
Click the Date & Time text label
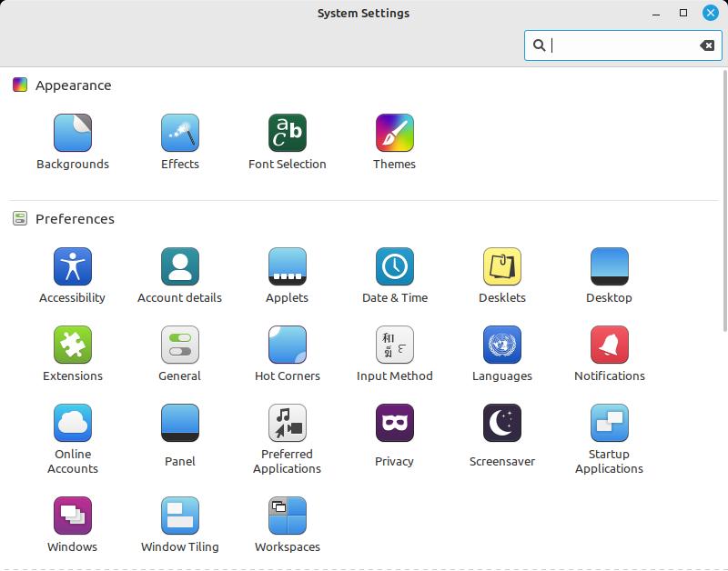(395, 298)
